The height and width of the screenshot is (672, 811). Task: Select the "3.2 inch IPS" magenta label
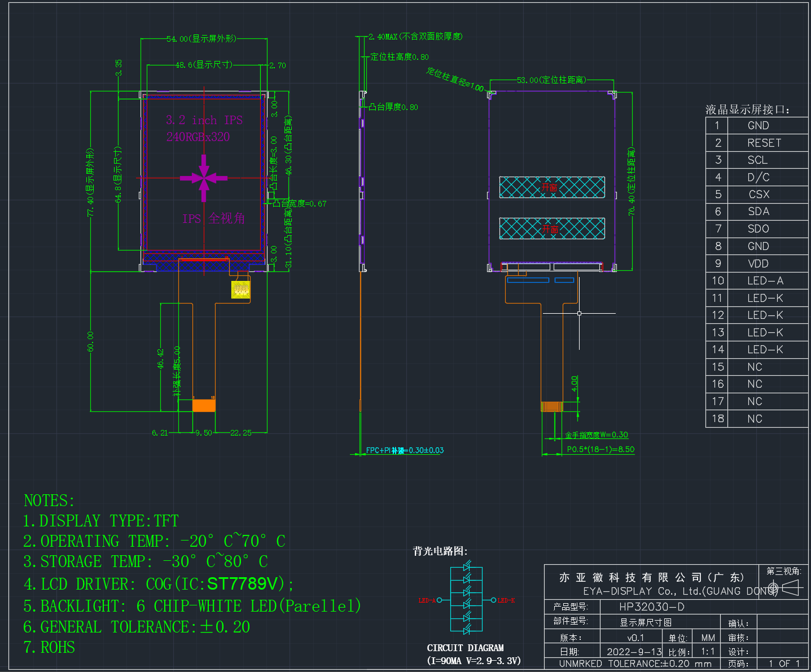pos(204,120)
